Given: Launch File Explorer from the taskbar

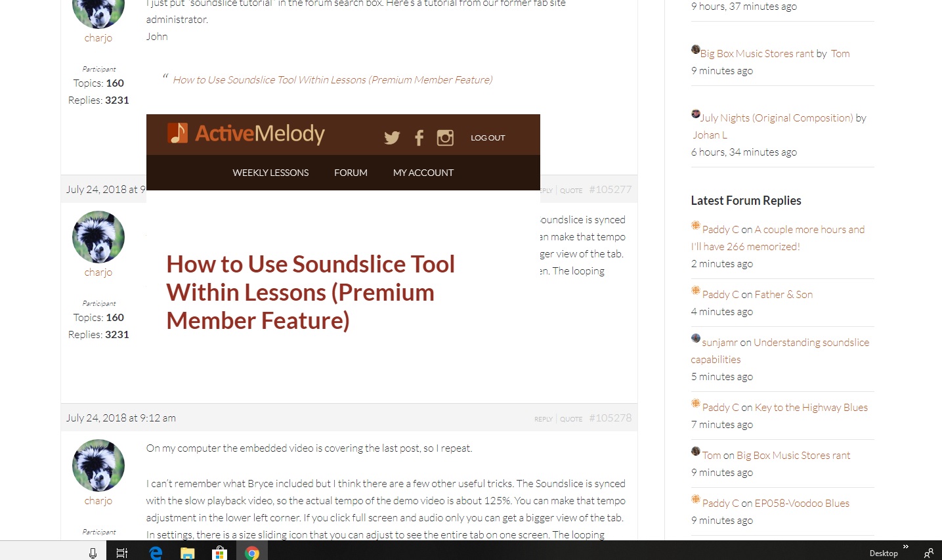Looking at the screenshot, I should pos(188,553).
